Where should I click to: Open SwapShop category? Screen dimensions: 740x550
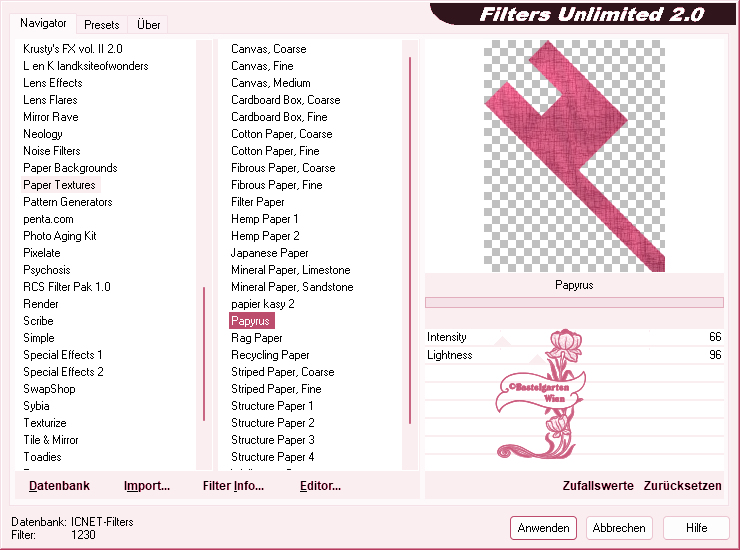[49, 389]
